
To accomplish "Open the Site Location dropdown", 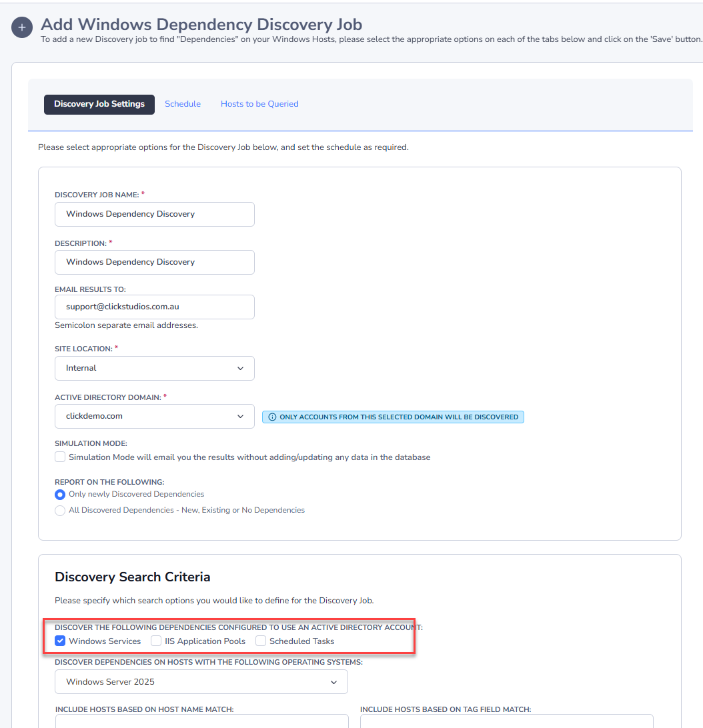I will pyautogui.click(x=155, y=368).
